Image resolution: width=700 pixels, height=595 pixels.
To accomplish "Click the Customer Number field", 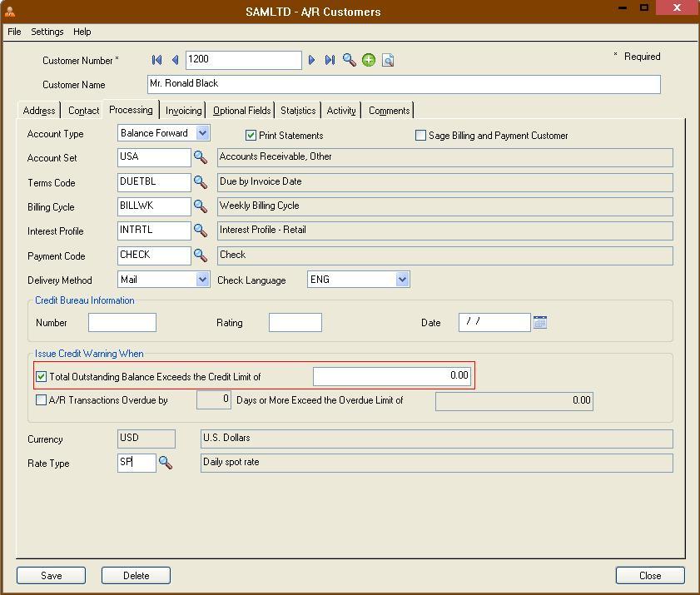I will [244, 60].
